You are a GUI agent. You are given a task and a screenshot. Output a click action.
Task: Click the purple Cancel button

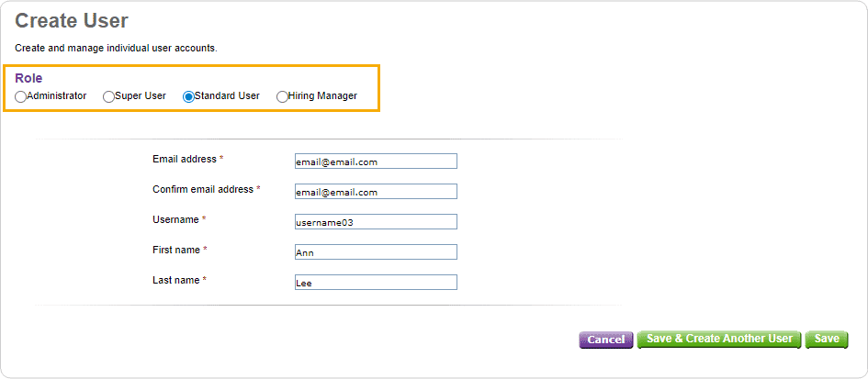pos(606,340)
